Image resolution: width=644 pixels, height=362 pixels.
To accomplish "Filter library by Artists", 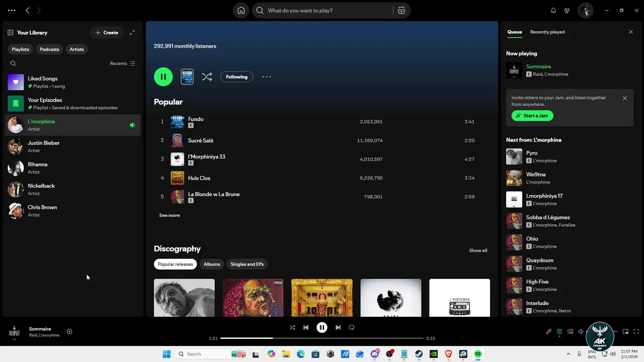I will (x=77, y=49).
